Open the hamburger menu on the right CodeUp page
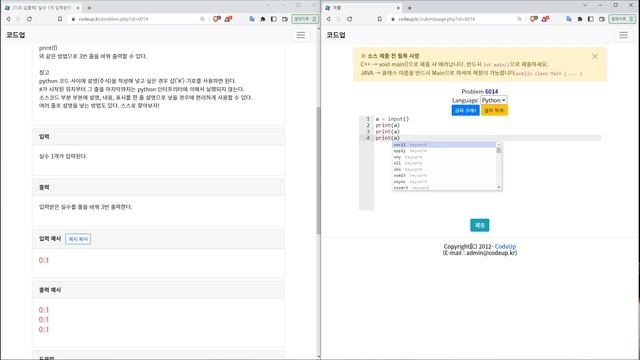640x360 pixels. (623, 35)
